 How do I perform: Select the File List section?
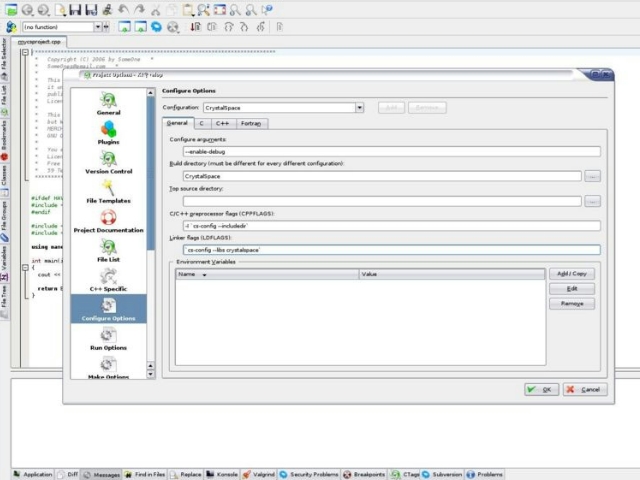coord(108,250)
